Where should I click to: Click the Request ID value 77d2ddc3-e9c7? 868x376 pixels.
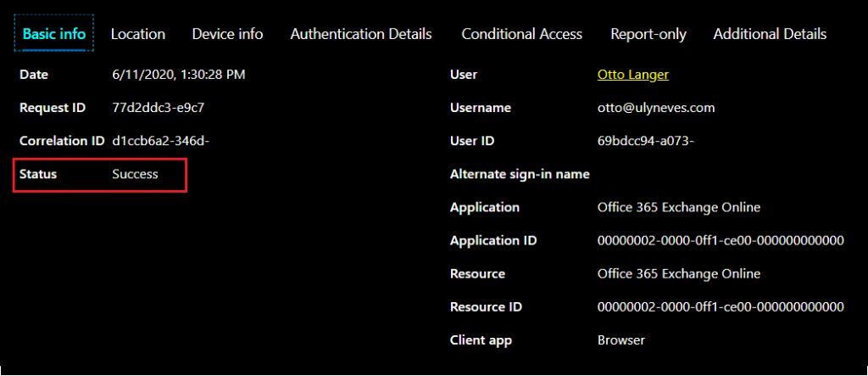pos(159,108)
